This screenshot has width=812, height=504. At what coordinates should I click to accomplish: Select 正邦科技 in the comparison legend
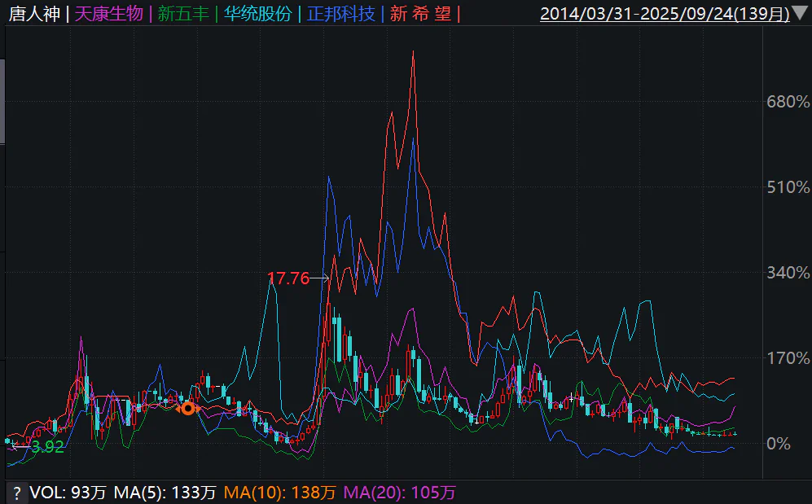point(342,14)
